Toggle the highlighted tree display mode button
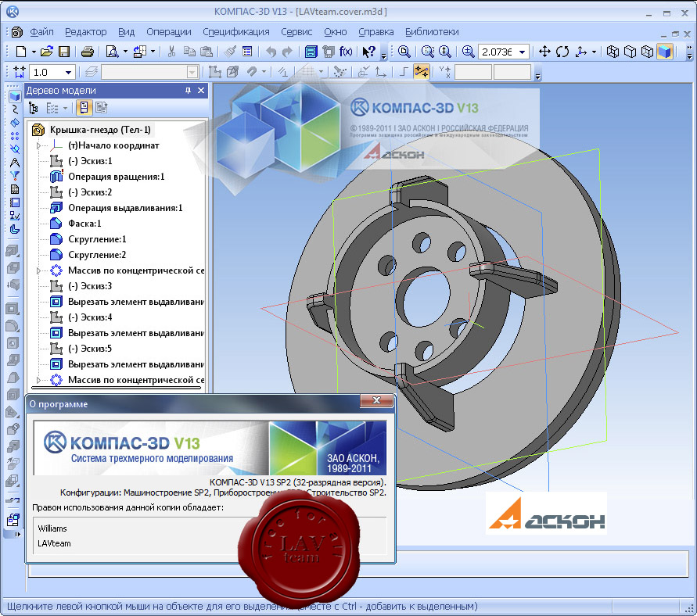 (84, 108)
